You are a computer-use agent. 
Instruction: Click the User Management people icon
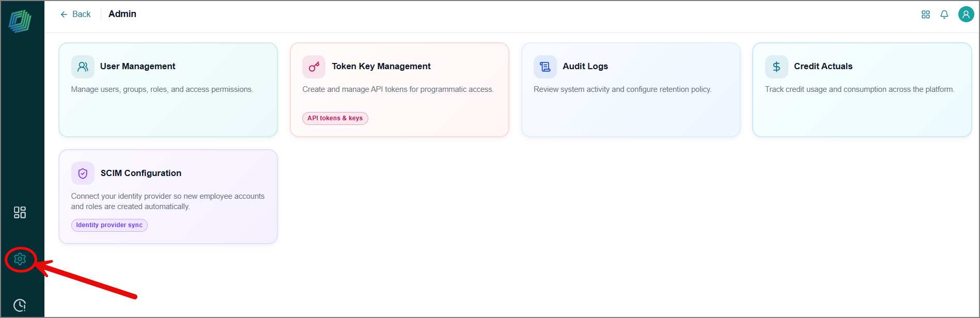coord(83,67)
